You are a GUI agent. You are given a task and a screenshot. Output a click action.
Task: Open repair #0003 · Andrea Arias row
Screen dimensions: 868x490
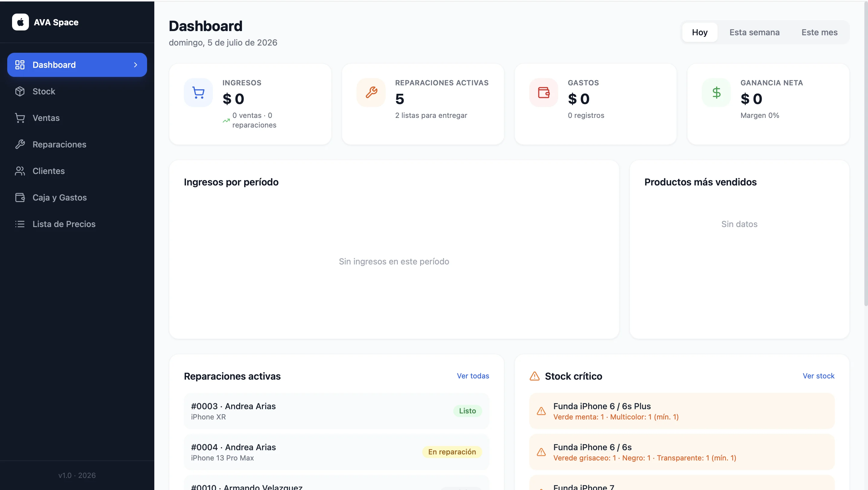point(336,411)
